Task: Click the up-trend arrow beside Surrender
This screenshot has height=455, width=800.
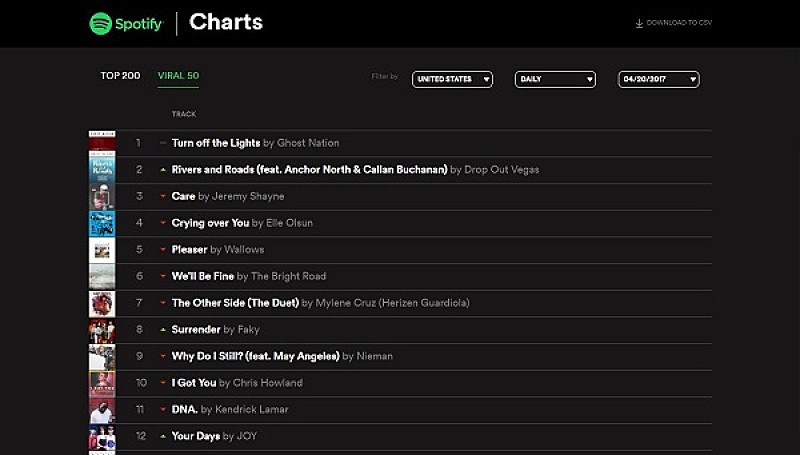Action: coord(163,329)
